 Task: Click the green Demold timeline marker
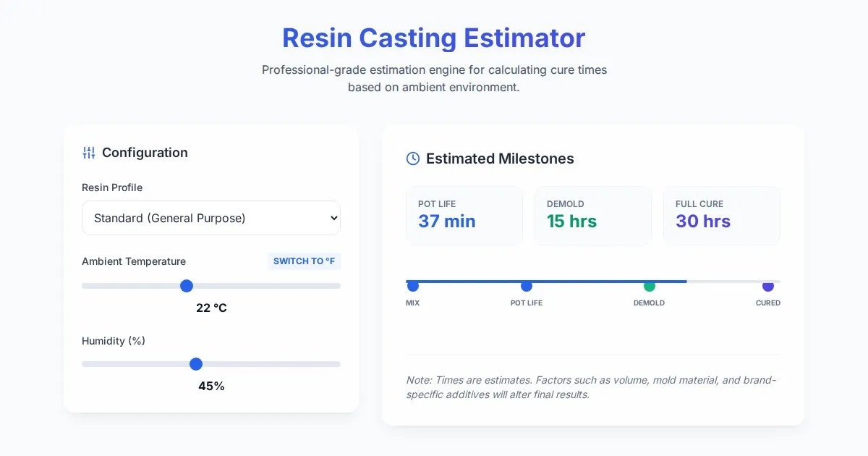(x=650, y=286)
